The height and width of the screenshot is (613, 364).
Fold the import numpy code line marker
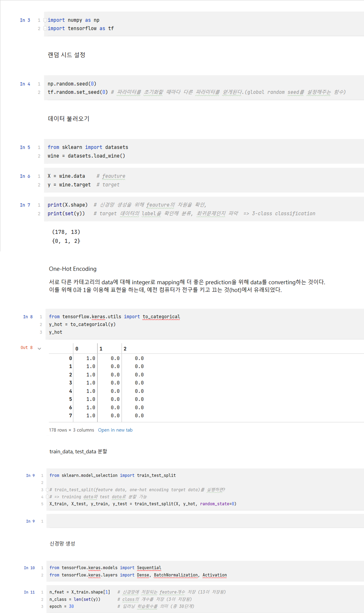pyautogui.click(x=45, y=20)
